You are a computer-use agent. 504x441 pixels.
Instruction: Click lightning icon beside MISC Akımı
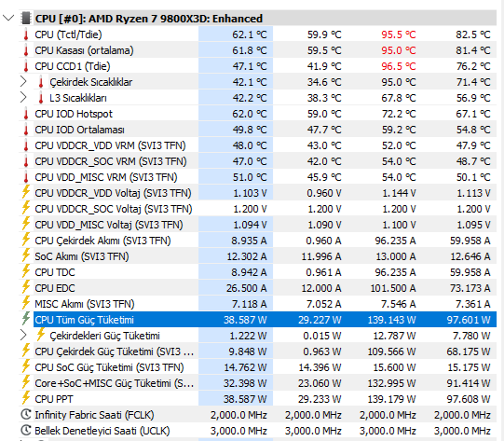point(26,303)
